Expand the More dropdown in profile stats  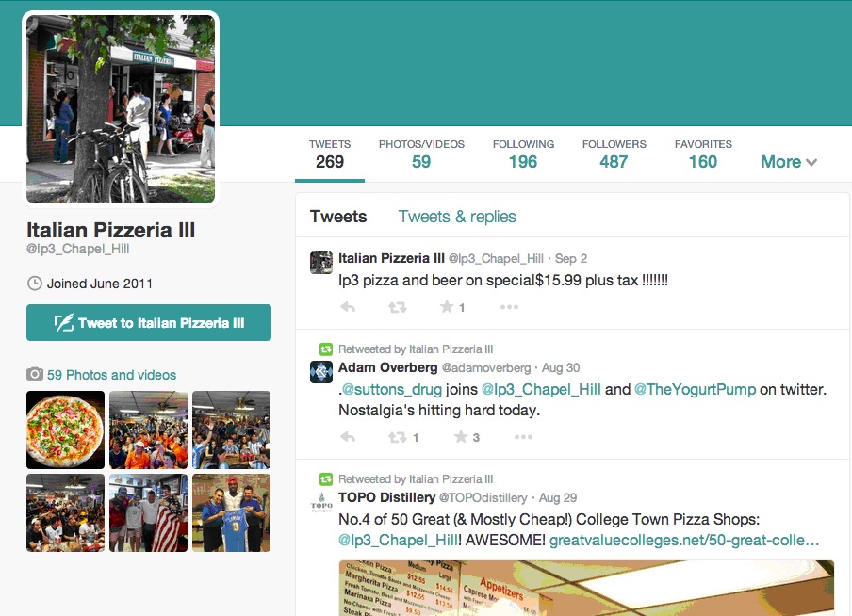point(789,162)
